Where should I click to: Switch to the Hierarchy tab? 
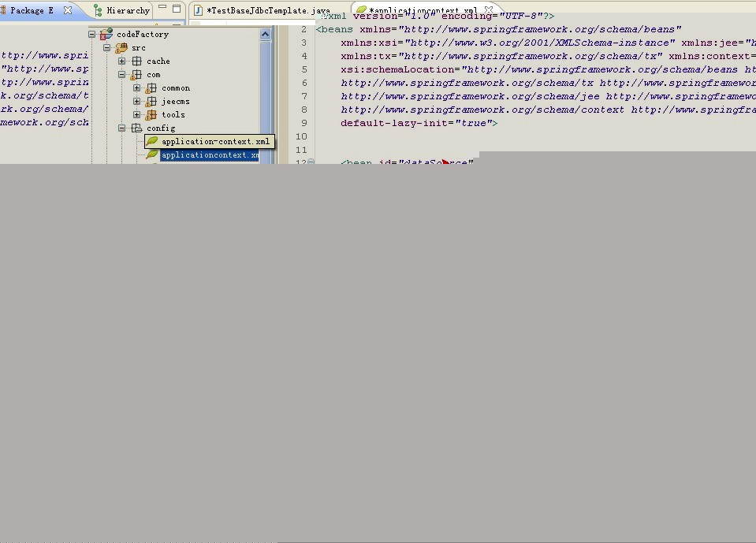point(122,10)
